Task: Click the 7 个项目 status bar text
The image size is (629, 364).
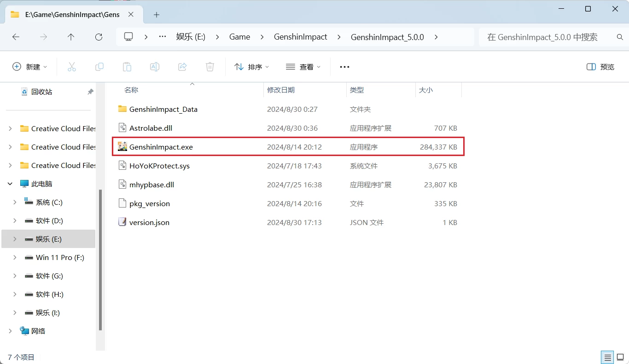Action: click(x=21, y=357)
